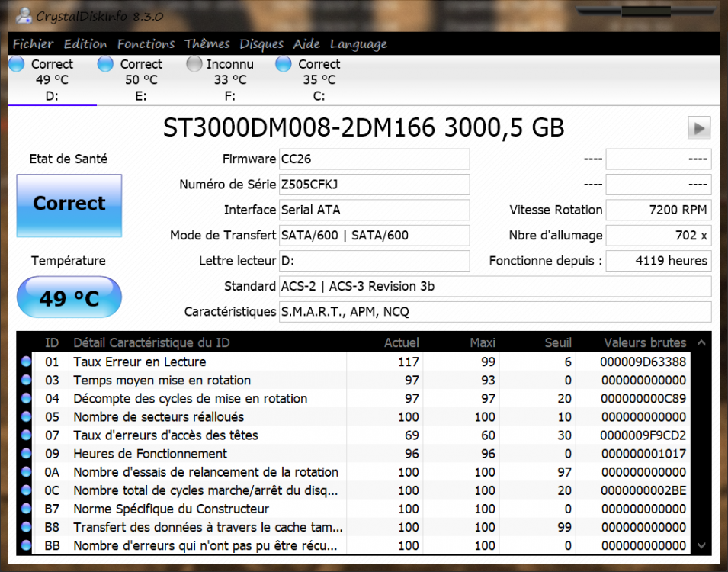This screenshot has height=572, width=728.
Task: Open the Fonctions menu
Action: 146,44
